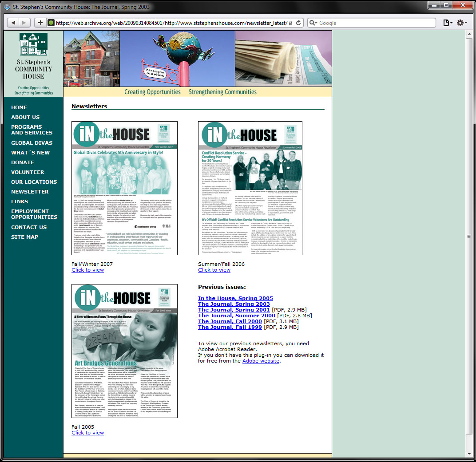Image resolution: width=476 pixels, height=462 pixels.
Task: Click to view Fall/Winter 2007 newsletter
Action: 87,270
